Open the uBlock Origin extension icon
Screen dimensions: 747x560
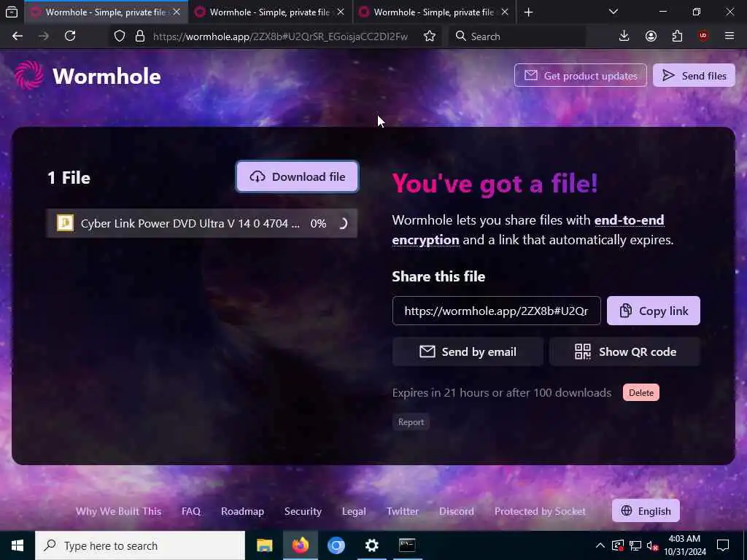[x=703, y=36]
